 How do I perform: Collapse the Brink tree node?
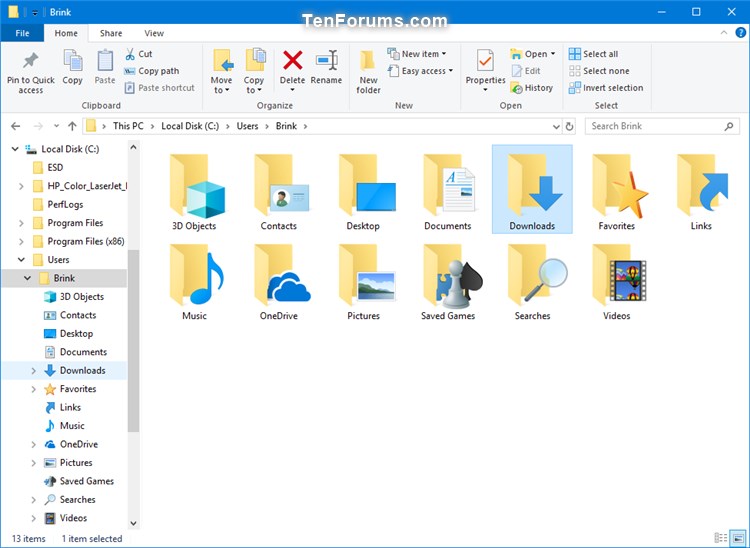point(28,278)
